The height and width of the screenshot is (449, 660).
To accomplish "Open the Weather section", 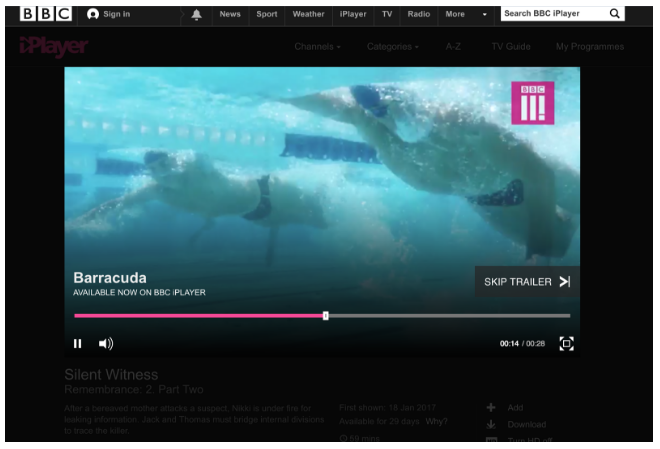I will coord(309,14).
